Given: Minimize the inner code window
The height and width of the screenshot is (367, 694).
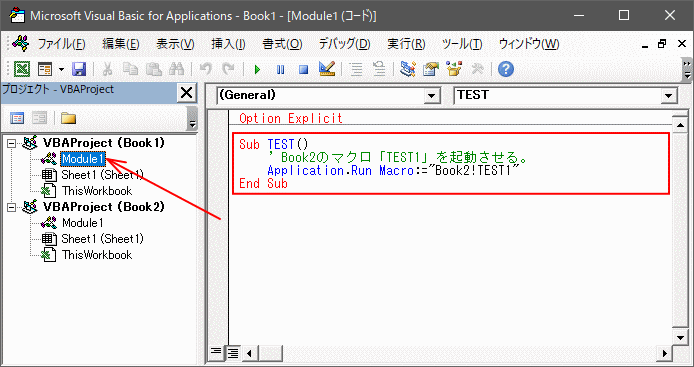Looking at the screenshot, I should click(646, 45).
